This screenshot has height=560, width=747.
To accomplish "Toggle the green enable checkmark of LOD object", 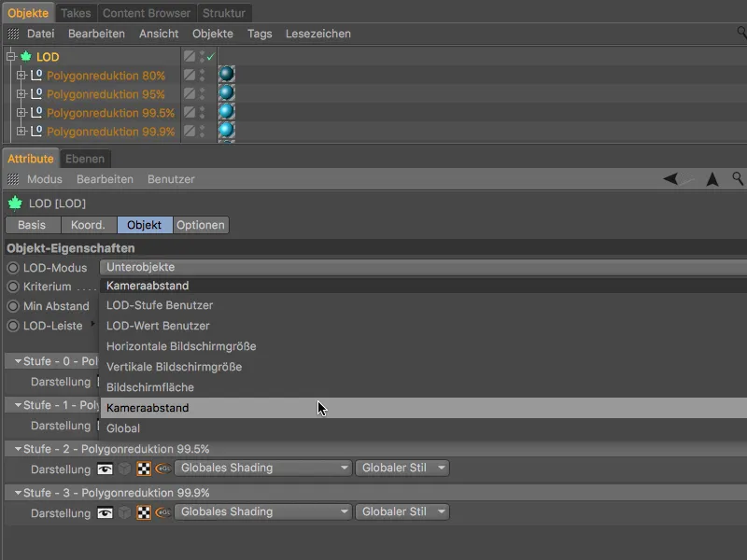I will point(211,57).
